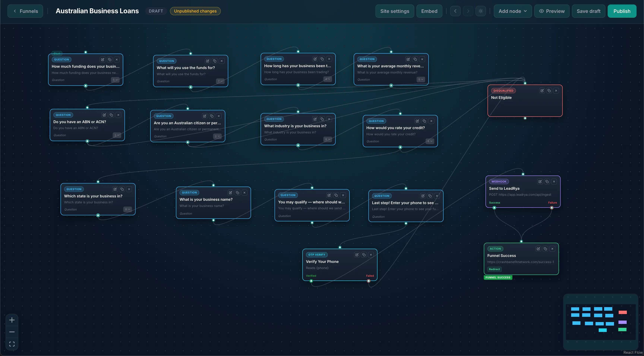Edit the 'What is your average monthly revenue' node
Image resolution: width=644 pixels, height=356 pixels.
408,59
